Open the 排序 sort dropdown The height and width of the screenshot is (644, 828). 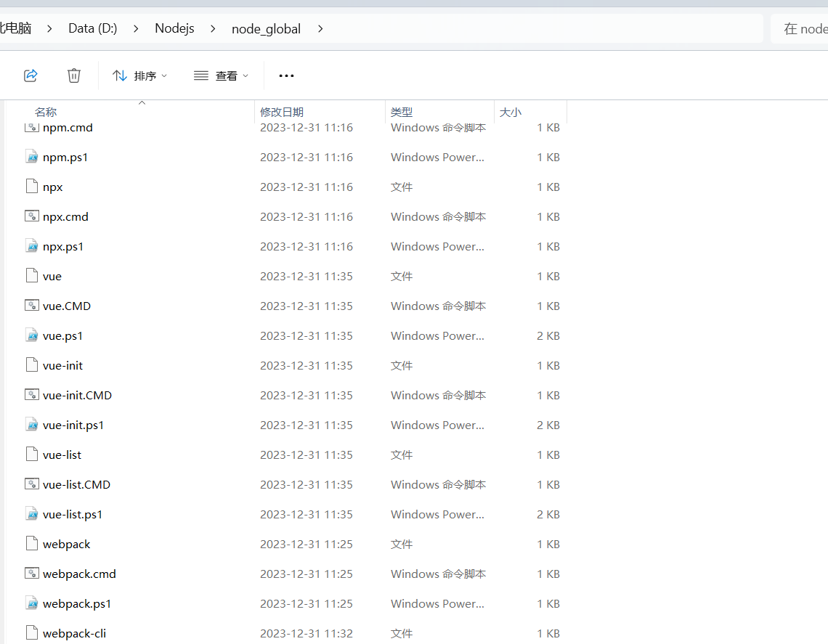[x=140, y=76]
